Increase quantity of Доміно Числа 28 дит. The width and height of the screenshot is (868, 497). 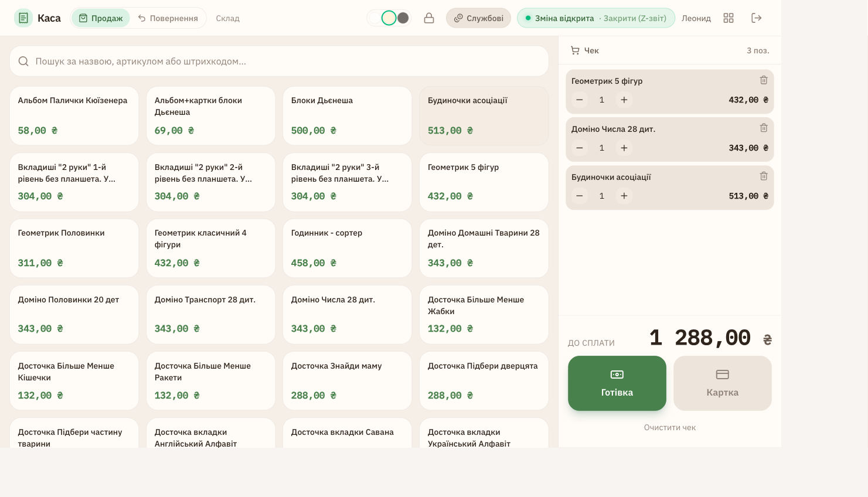click(624, 148)
